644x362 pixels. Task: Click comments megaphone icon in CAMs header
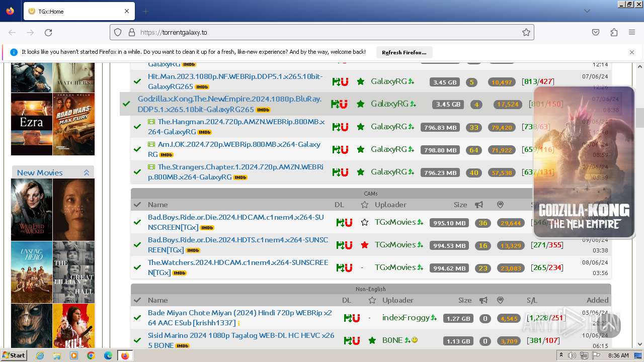tap(479, 205)
